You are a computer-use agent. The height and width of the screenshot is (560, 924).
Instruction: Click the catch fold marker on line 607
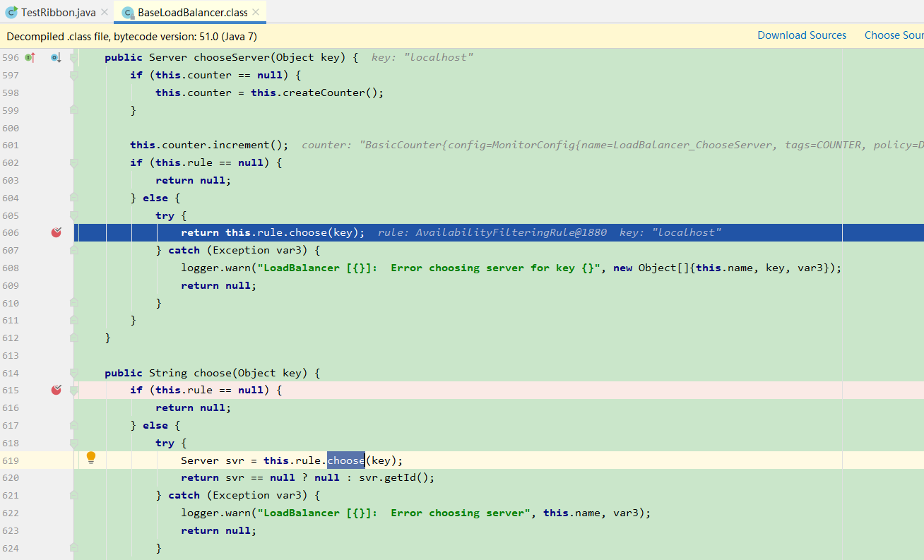click(x=73, y=250)
